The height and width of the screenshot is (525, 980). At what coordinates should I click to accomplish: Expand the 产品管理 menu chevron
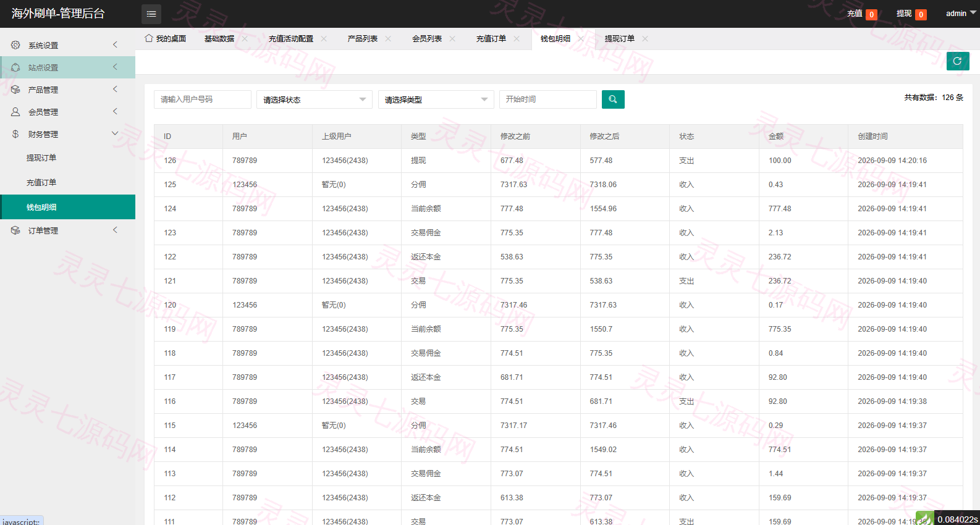tap(115, 89)
